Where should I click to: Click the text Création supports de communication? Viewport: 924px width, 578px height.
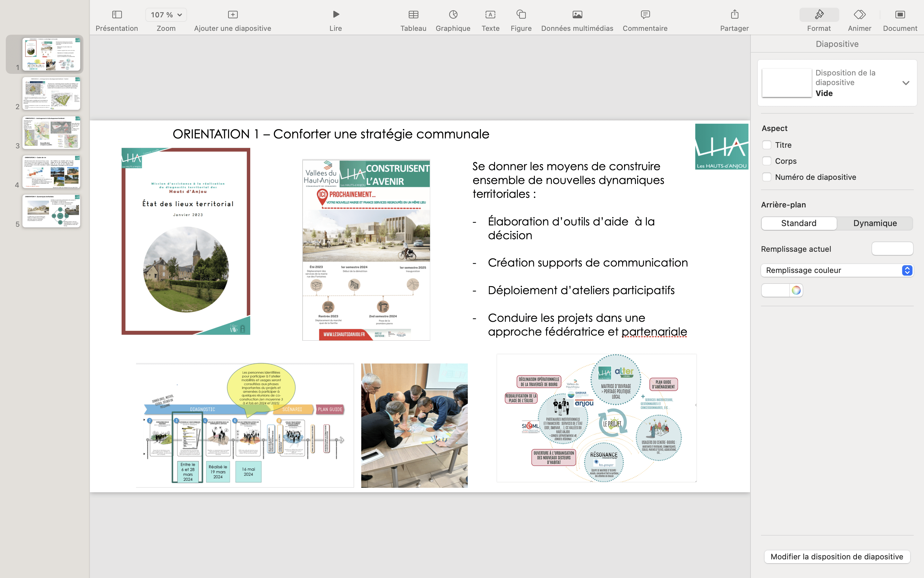588,263
